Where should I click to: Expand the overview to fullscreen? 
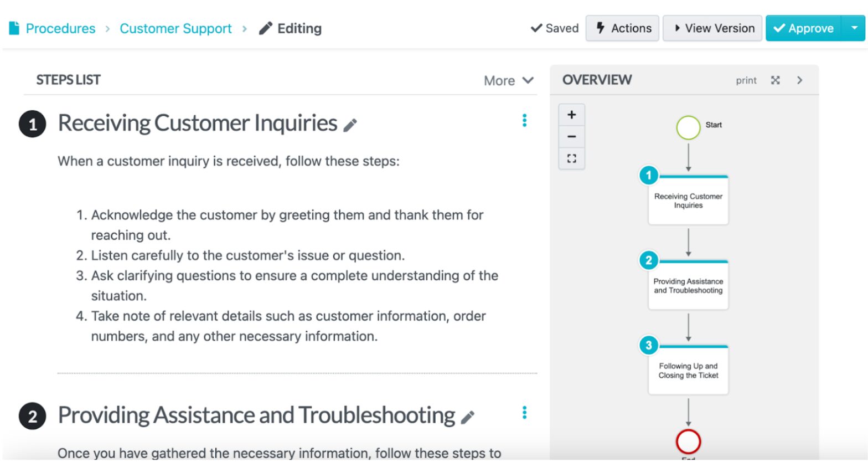775,80
